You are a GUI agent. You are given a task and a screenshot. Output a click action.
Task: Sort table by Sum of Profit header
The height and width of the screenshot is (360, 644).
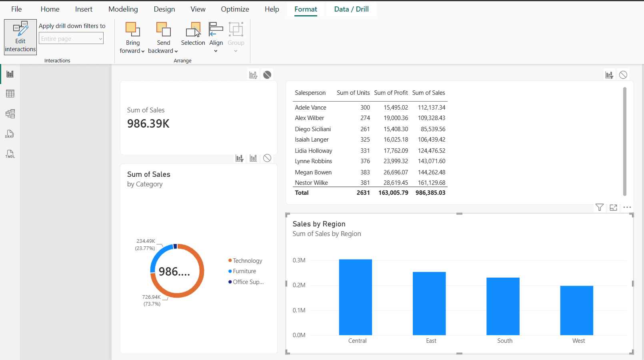(391, 93)
